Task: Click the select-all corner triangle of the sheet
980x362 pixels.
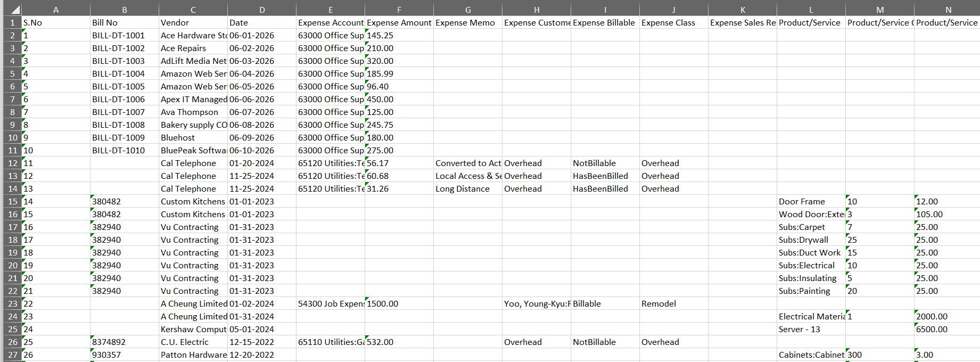Action: point(15,10)
